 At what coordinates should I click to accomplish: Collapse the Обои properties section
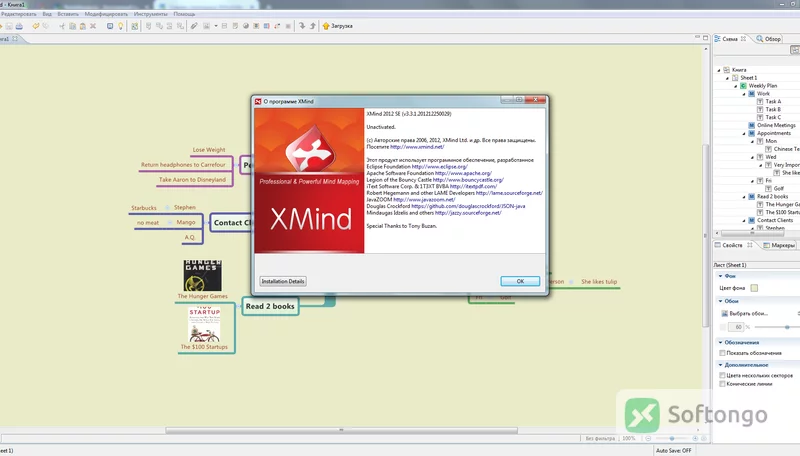[720, 301]
